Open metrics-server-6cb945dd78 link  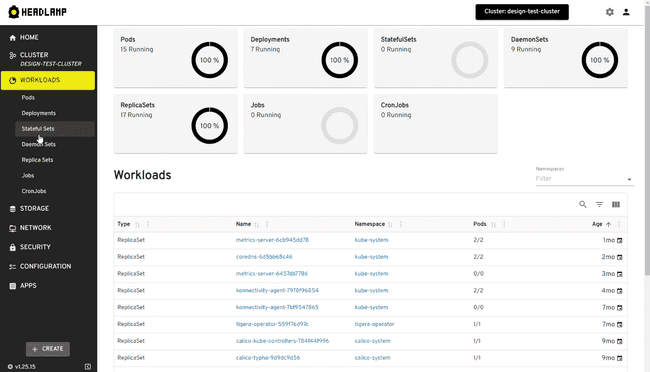(x=272, y=240)
